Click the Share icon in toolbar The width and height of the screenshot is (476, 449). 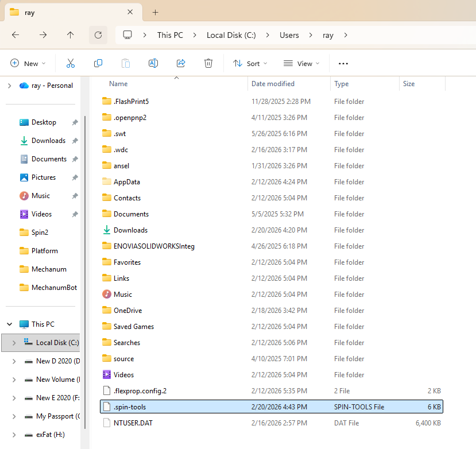(x=181, y=63)
